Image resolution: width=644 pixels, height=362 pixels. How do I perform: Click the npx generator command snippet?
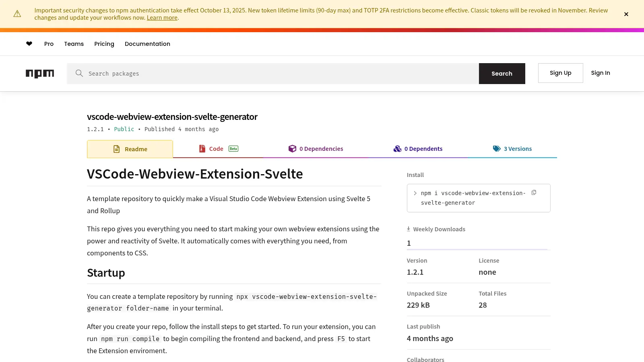coord(232,302)
